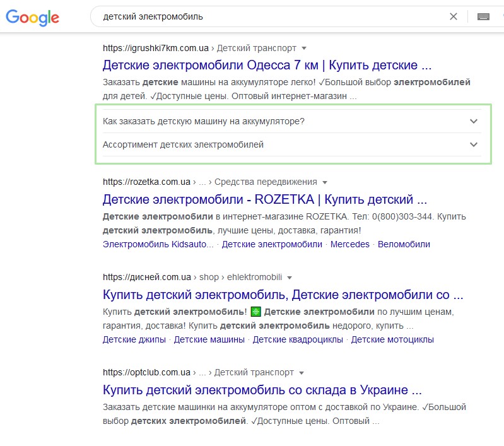This screenshot has height=446, width=504.
Task: Follow the Детские машины sitelink
Action: 209,339
